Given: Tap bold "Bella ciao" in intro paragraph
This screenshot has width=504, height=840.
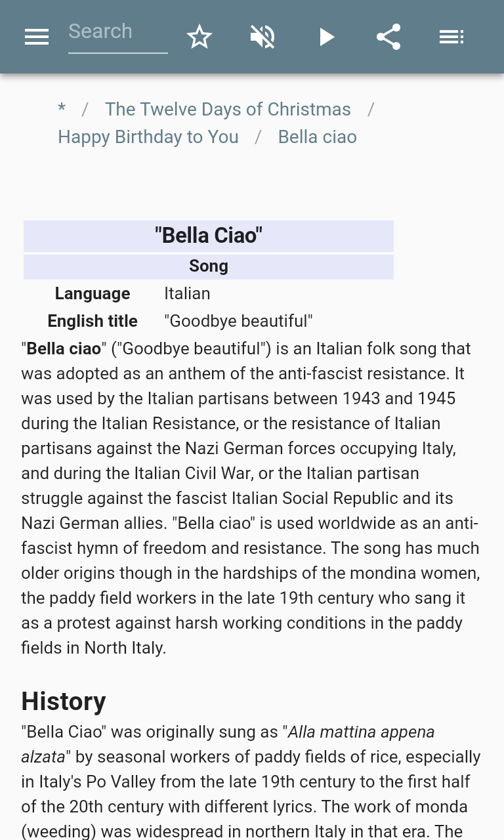Looking at the screenshot, I should [64, 348].
